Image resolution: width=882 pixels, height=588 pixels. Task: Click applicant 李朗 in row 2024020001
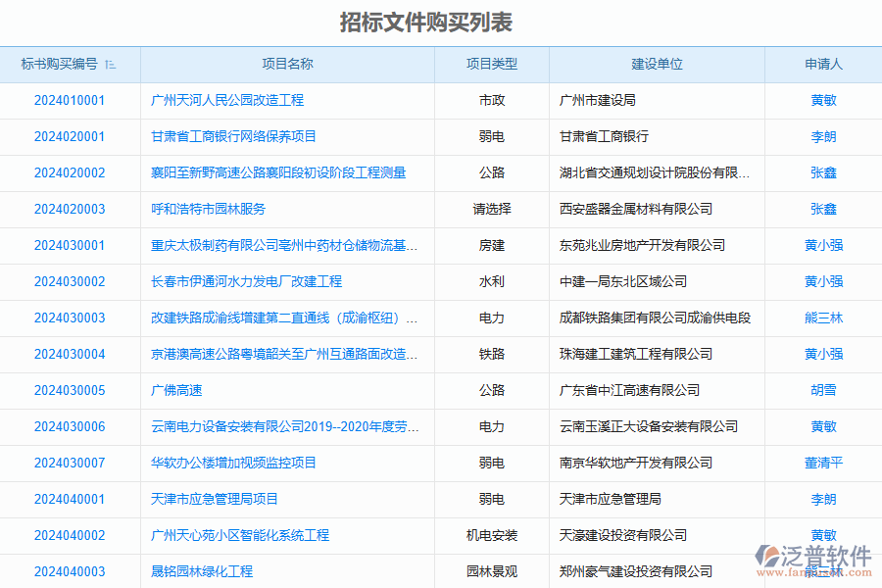tap(823, 137)
